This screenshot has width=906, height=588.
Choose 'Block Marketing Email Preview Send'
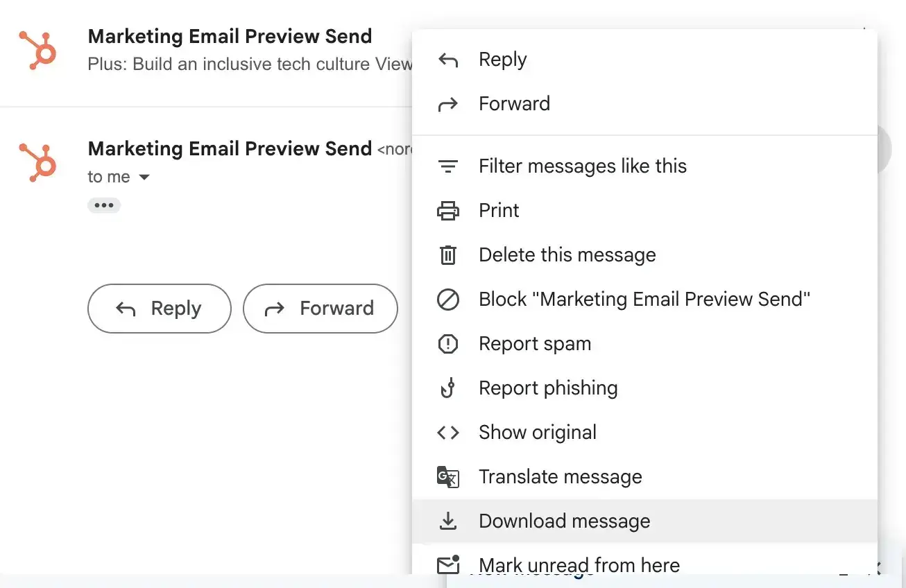644,299
